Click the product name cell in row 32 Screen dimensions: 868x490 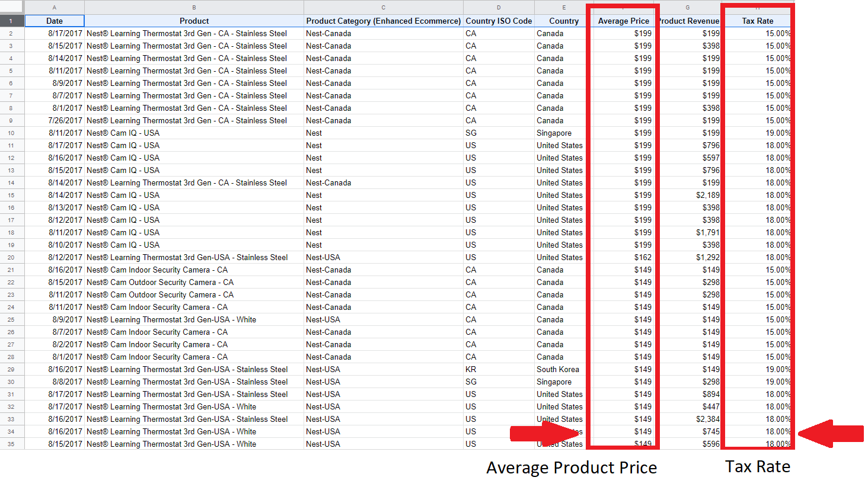click(x=194, y=406)
